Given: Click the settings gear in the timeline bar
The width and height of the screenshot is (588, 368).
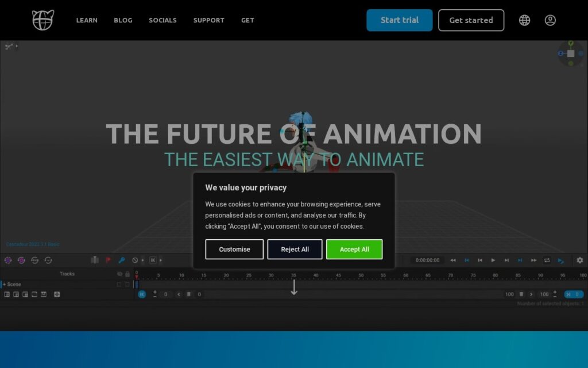Looking at the screenshot, I should (x=580, y=260).
